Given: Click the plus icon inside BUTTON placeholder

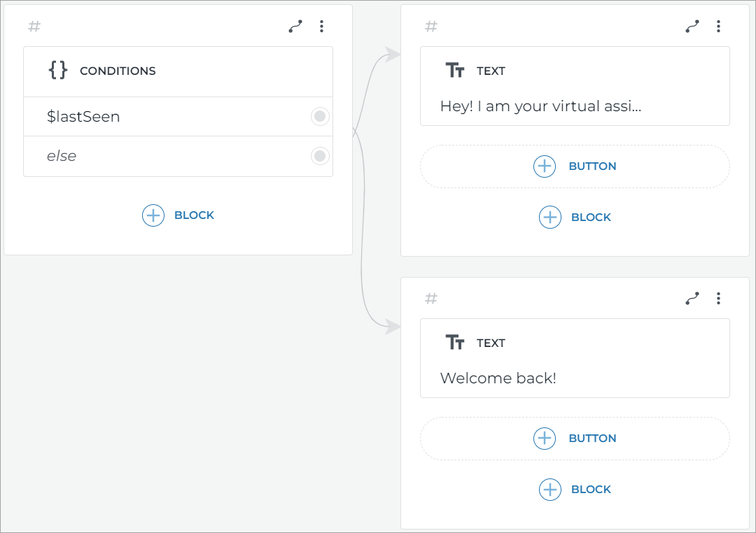Looking at the screenshot, I should coord(545,166).
